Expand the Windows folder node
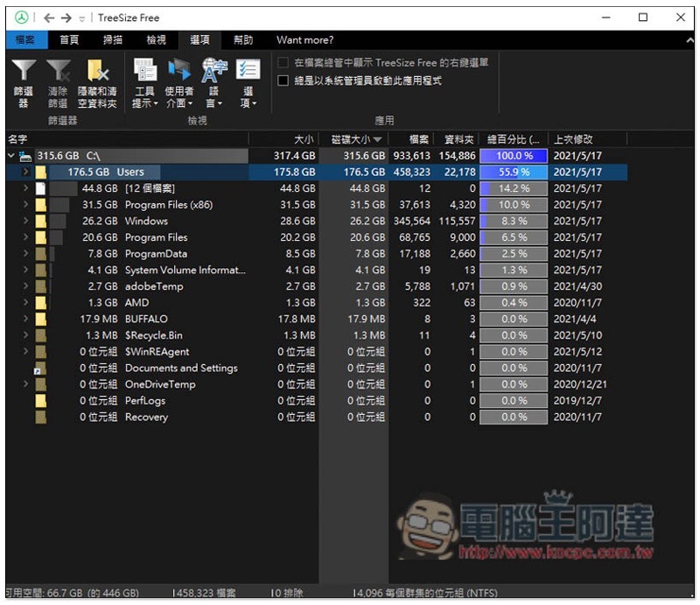 pos(25,222)
